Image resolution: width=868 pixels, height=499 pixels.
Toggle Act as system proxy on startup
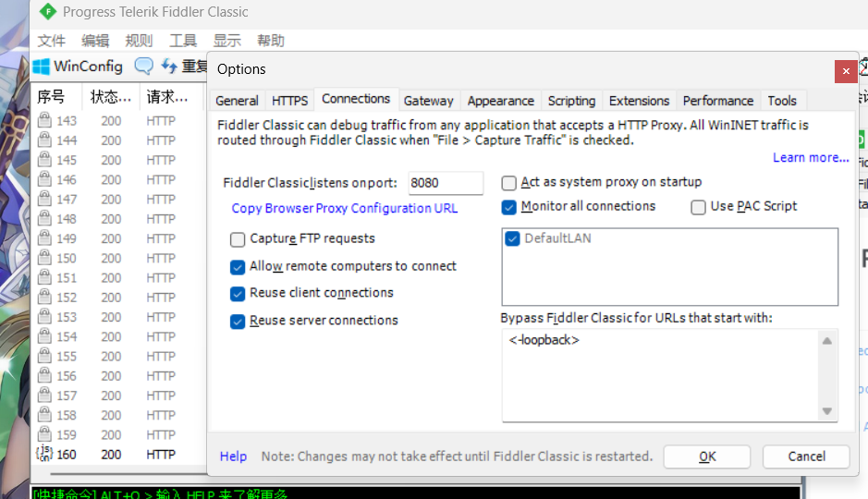508,183
